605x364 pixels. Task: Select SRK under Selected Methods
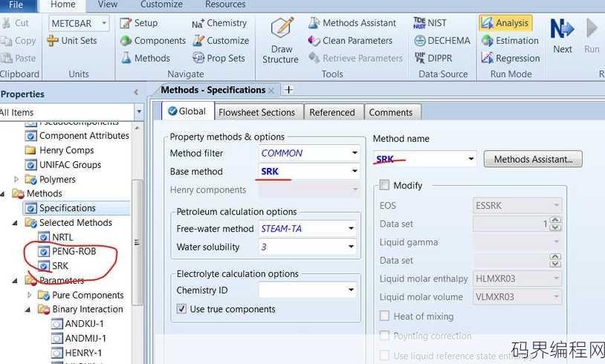(x=54, y=266)
